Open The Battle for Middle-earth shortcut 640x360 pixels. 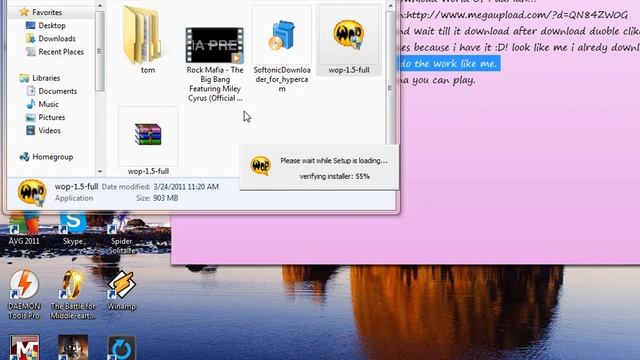(73, 294)
